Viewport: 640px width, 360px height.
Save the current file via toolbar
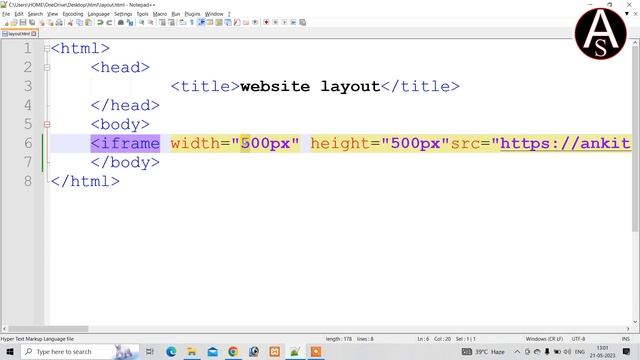[23, 22]
